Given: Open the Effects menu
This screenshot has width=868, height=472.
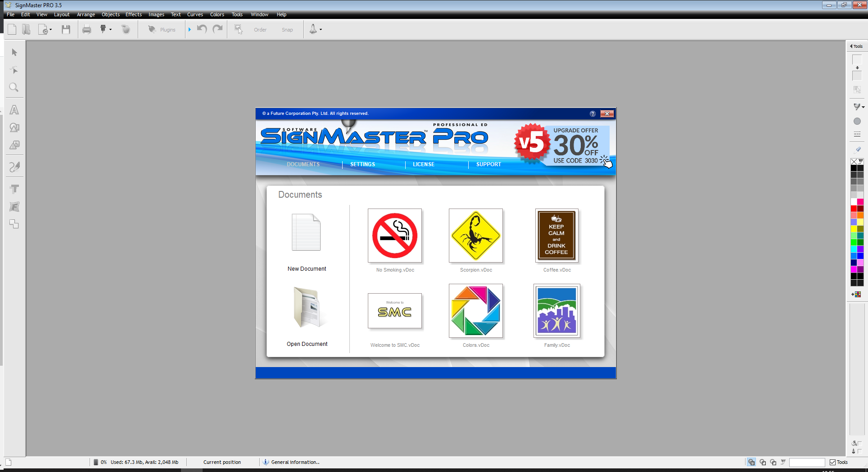Looking at the screenshot, I should click(134, 14).
